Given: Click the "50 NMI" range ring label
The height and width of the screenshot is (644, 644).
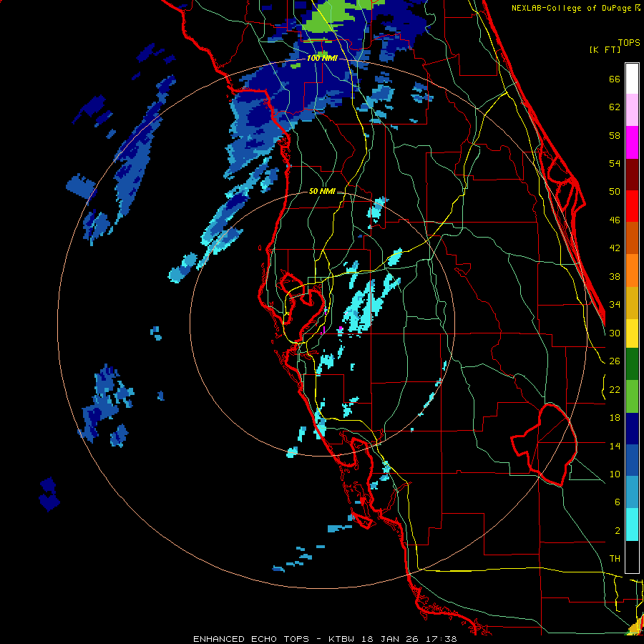Looking at the screenshot, I should coord(321,191).
